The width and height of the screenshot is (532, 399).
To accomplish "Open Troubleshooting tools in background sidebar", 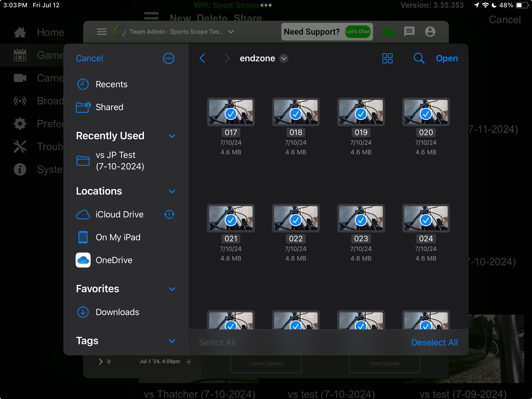I will [x=38, y=147].
